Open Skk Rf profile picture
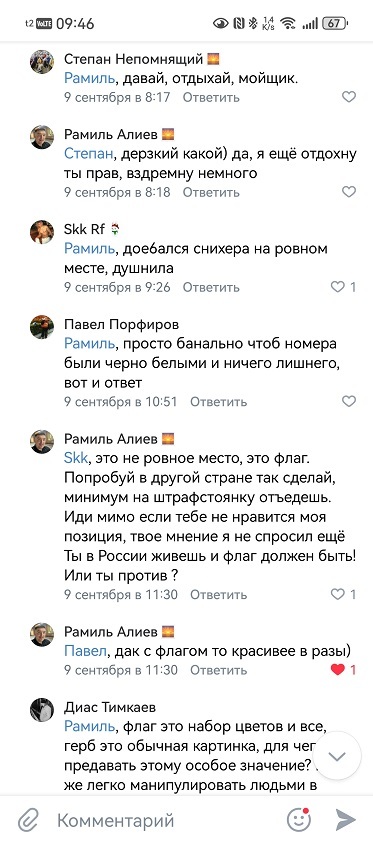 tap(42, 232)
